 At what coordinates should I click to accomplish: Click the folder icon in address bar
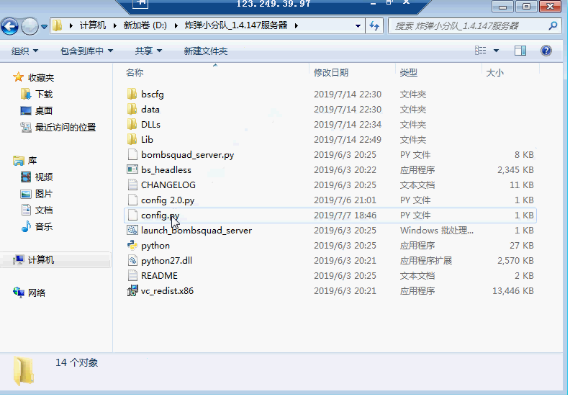click(x=57, y=26)
